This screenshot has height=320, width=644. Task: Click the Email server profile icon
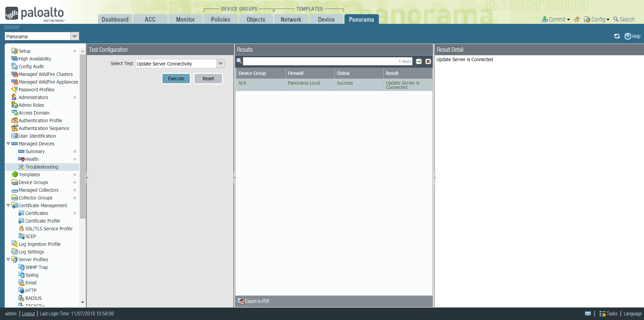point(21,283)
